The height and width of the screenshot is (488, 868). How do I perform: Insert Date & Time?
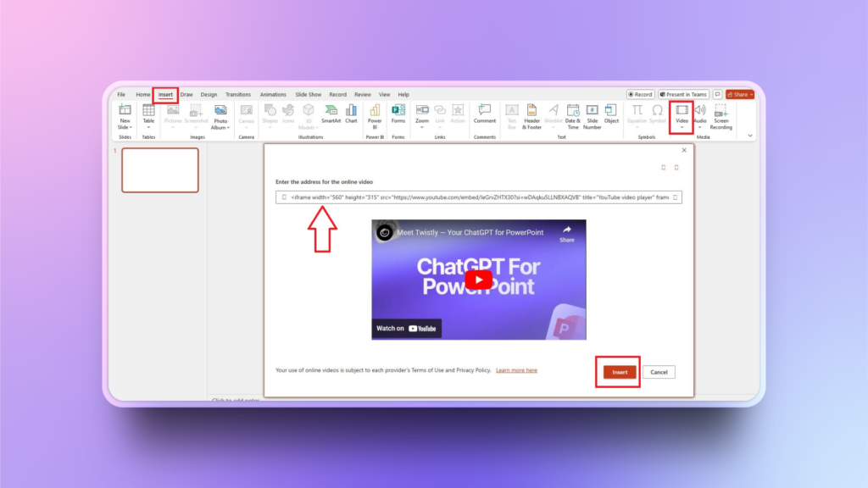[573, 117]
